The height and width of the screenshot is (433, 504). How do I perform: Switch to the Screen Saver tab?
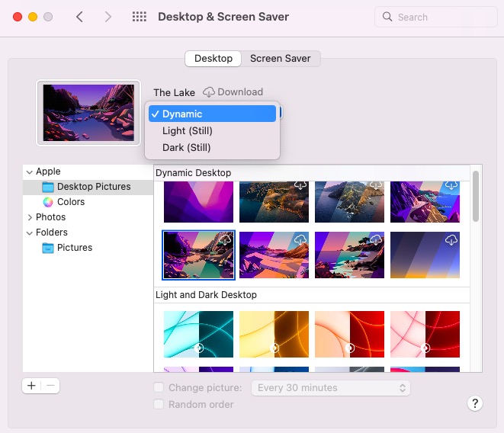[281, 58]
